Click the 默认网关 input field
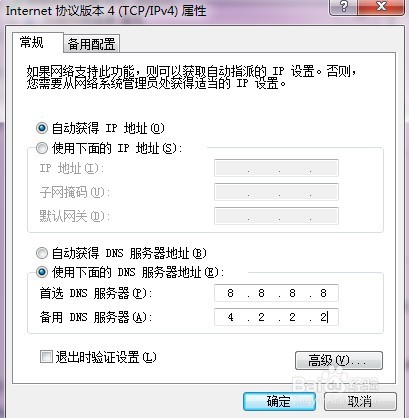The height and width of the screenshot is (418, 409). (276, 216)
